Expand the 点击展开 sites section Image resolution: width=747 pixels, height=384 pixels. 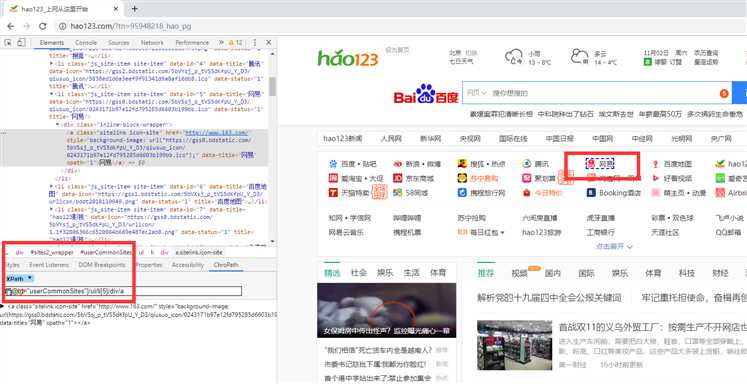click(614, 246)
